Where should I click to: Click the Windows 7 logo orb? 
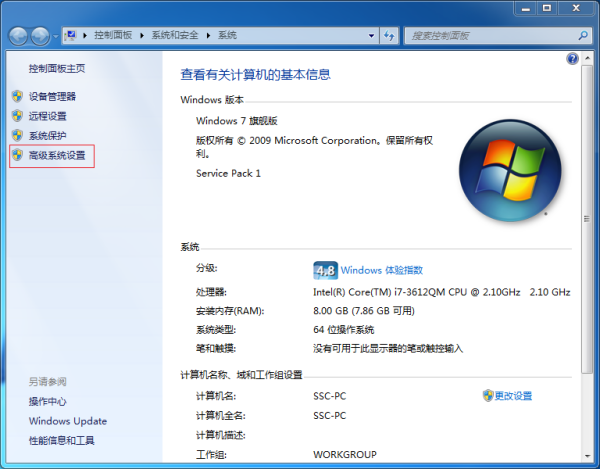(510, 171)
